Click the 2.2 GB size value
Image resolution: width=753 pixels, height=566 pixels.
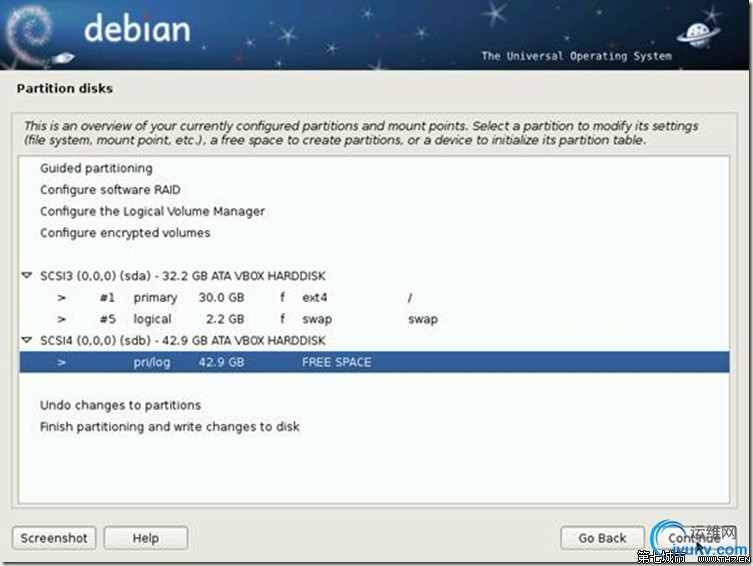(225, 319)
